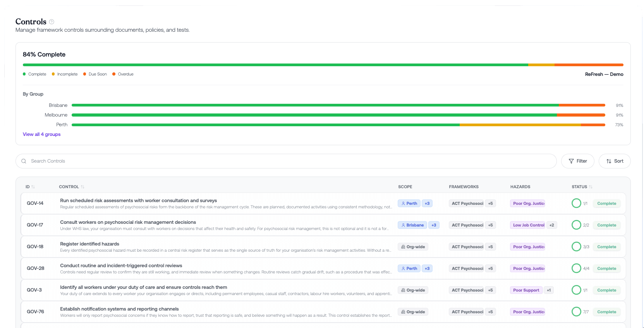Click the Due Soon legend dot
The height and width of the screenshot is (328, 644).
tap(85, 74)
